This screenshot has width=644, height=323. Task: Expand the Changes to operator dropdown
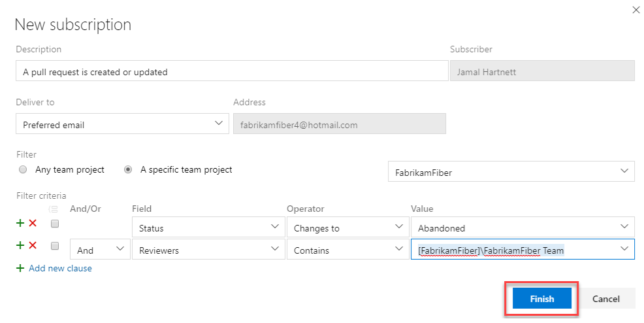pyautogui.click(x=346, y=228)
